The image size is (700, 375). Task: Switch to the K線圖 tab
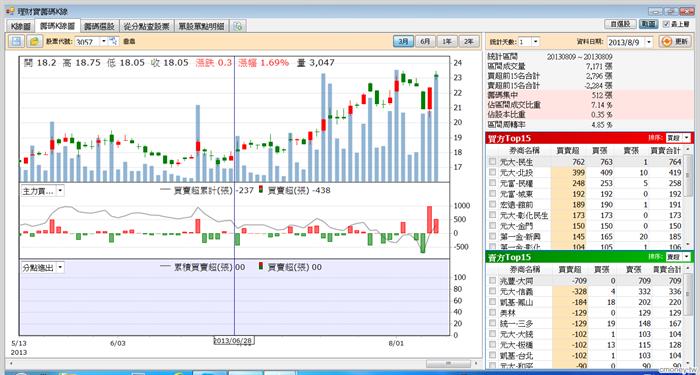[21, 26]
